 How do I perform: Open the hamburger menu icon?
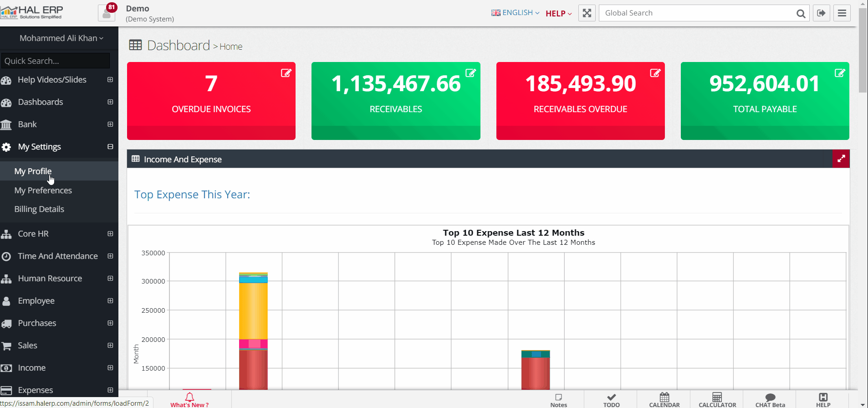[842, 13]
